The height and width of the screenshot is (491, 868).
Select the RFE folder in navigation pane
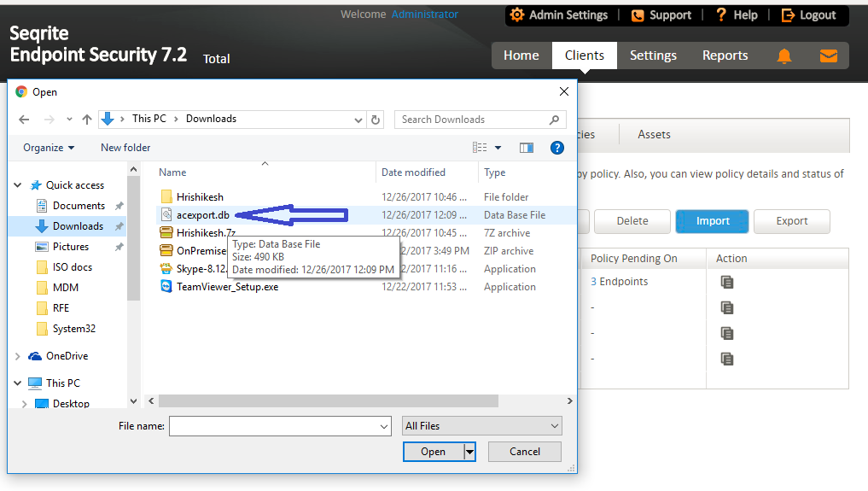(61, 308)
